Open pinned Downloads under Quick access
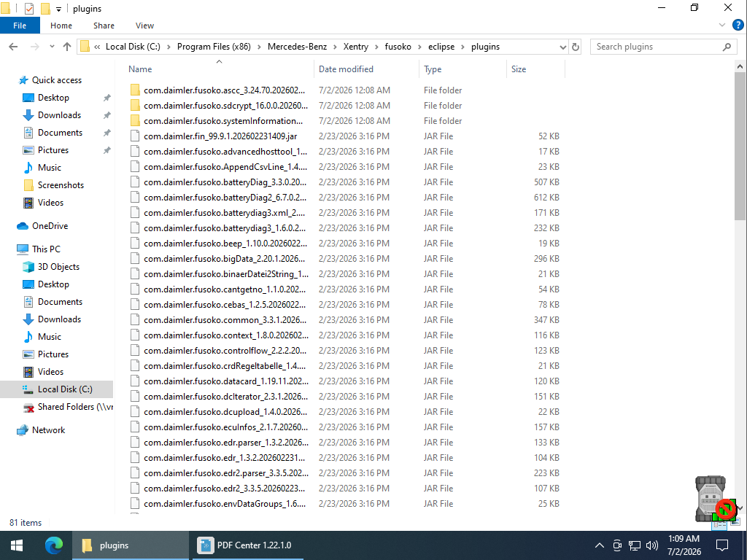Screen dimensions: 747x560 [59, 115]
